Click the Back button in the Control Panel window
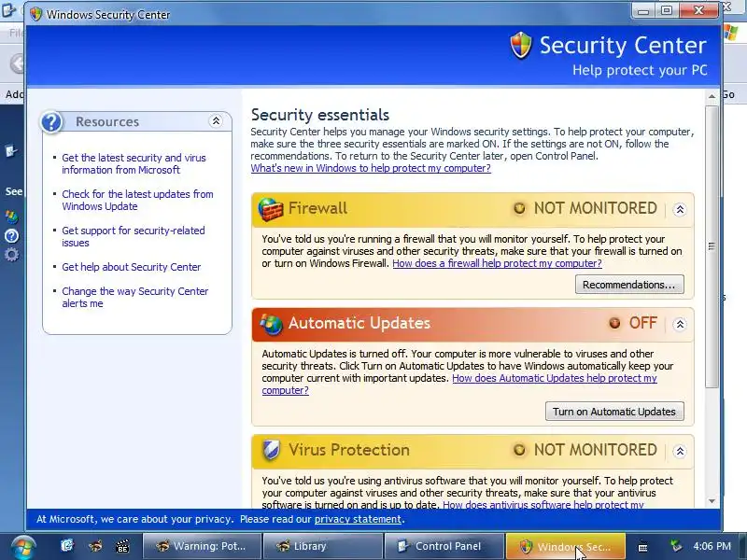This screenshot has width=747, height=560. 18,63
